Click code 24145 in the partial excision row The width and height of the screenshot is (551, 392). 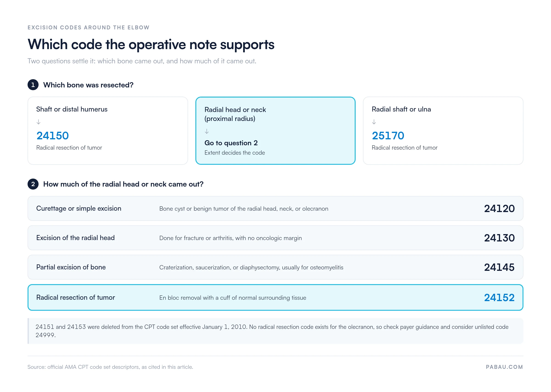click(x=499, y=267)
